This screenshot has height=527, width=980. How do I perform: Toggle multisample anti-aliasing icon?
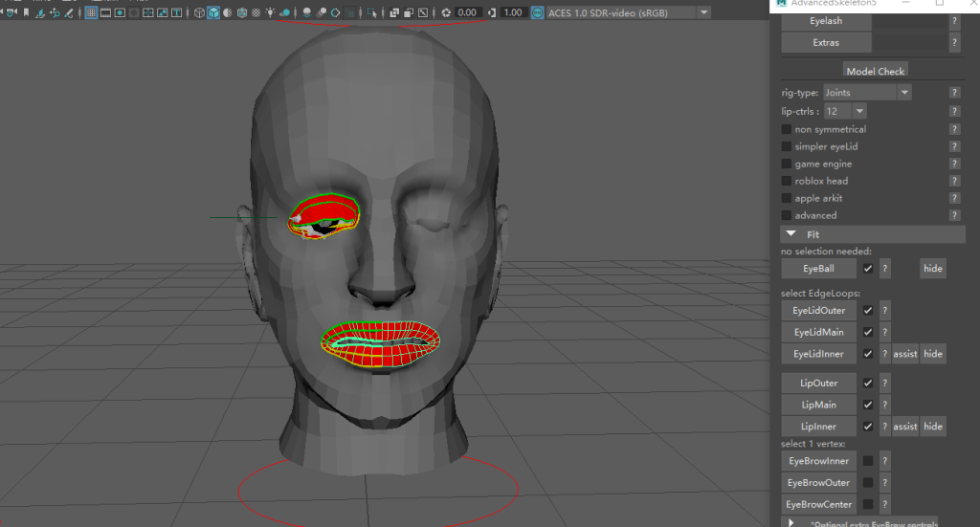click(336, 12)
